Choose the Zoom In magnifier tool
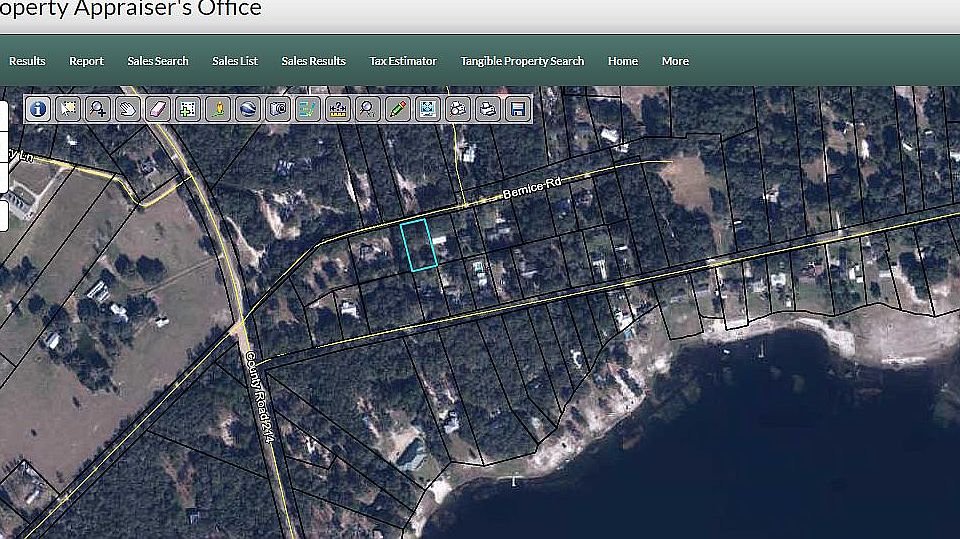Image resolution: width=960 pixels, height=539 pixels. click(x=98, y=109)
